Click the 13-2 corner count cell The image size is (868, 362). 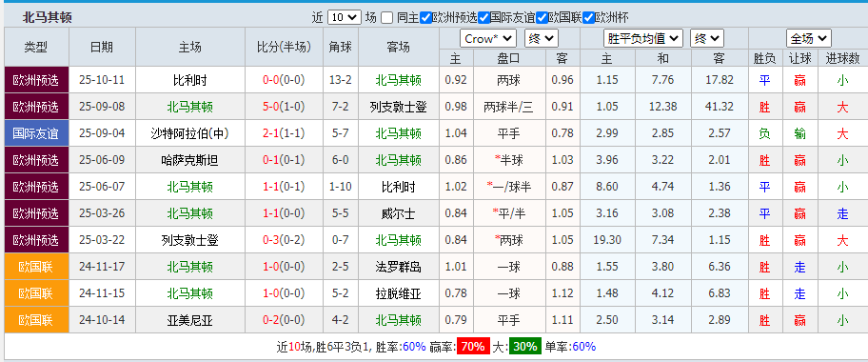coord(341,80)
